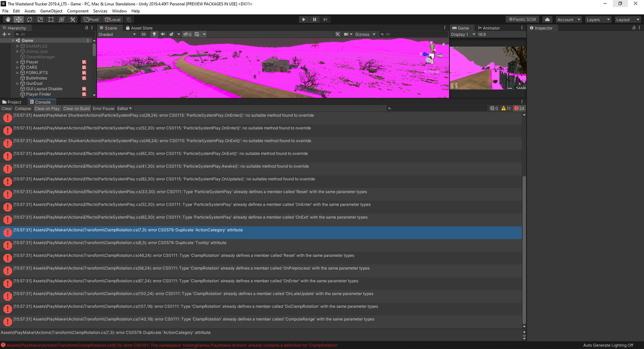
Task: Lock the Hierarchy panel
Action: [x=86, y=28]
